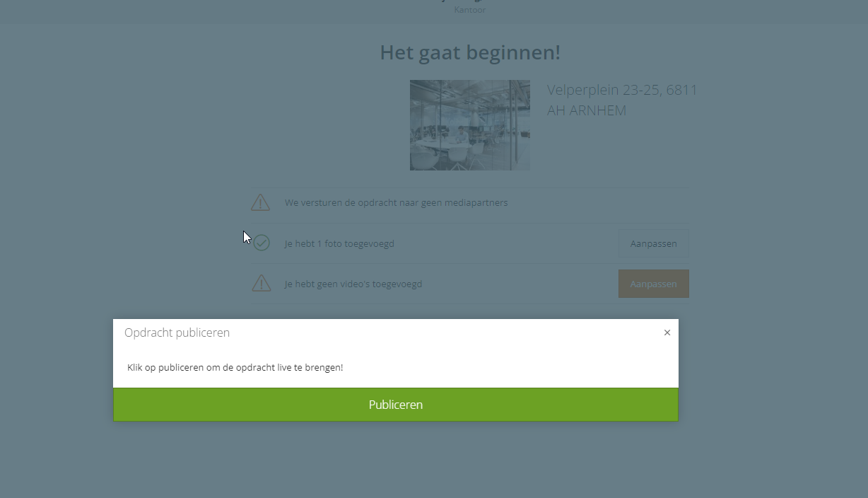Click the 'Klik op publiceren' instruction text
Viewport: 868px width, 498px height.
[x=235, y=368]
